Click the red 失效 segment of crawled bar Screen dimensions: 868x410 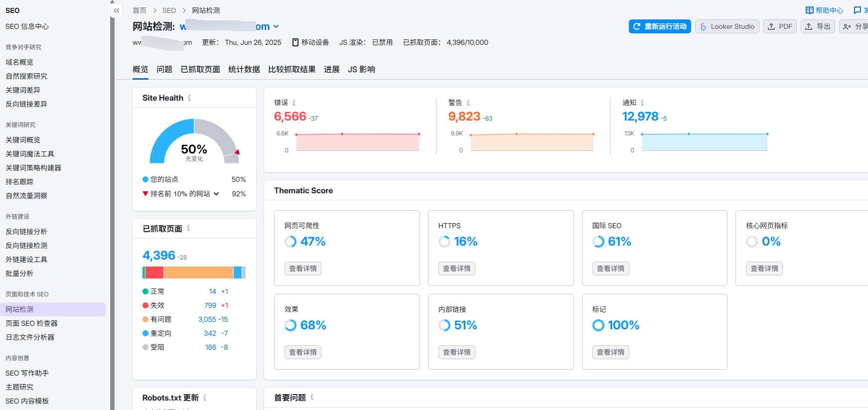(x=154, y=273)
